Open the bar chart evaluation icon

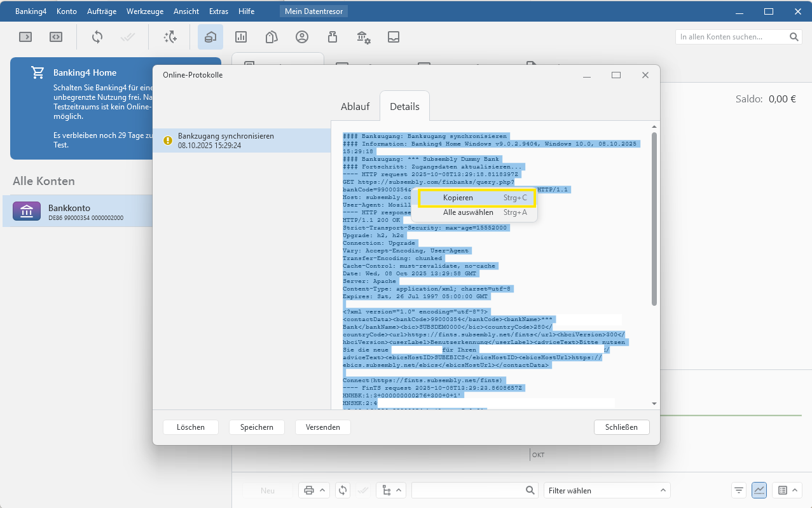pyautogui.click(x=241, y=37)
